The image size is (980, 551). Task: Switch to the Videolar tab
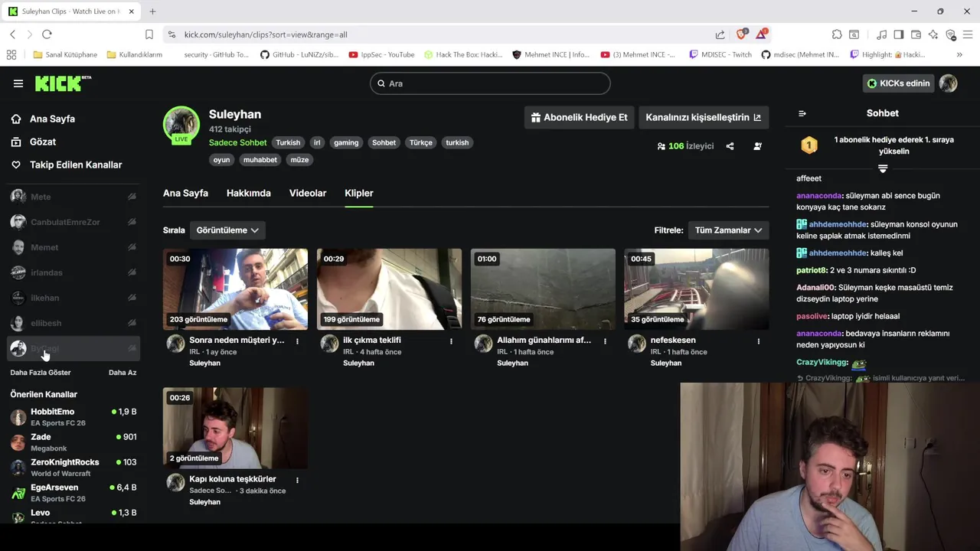(x=308, y=193)
